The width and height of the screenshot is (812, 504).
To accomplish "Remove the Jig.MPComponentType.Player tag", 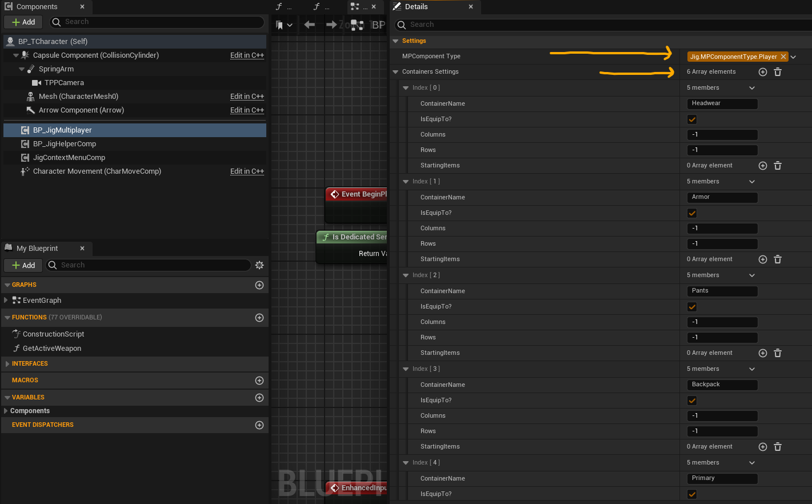I will coord(783,57).
